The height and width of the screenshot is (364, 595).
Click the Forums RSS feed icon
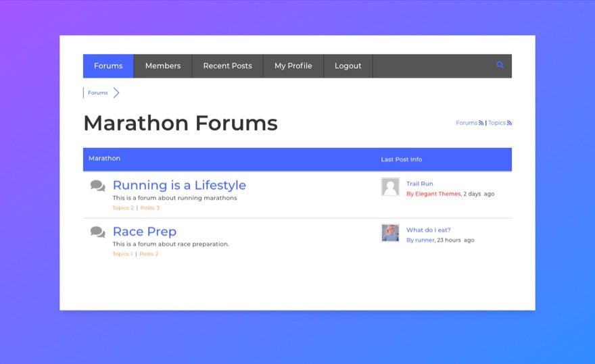[481, 123]
